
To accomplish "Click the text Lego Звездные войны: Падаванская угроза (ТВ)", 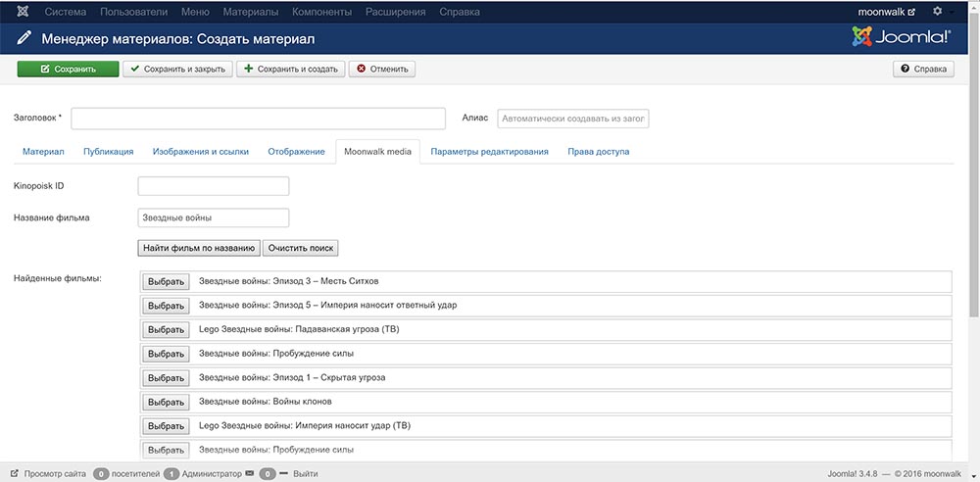I will 299,329.
